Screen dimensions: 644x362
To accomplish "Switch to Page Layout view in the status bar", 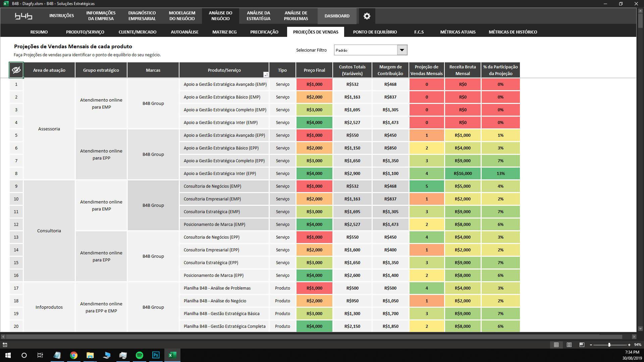I will [x=569, y=345].
